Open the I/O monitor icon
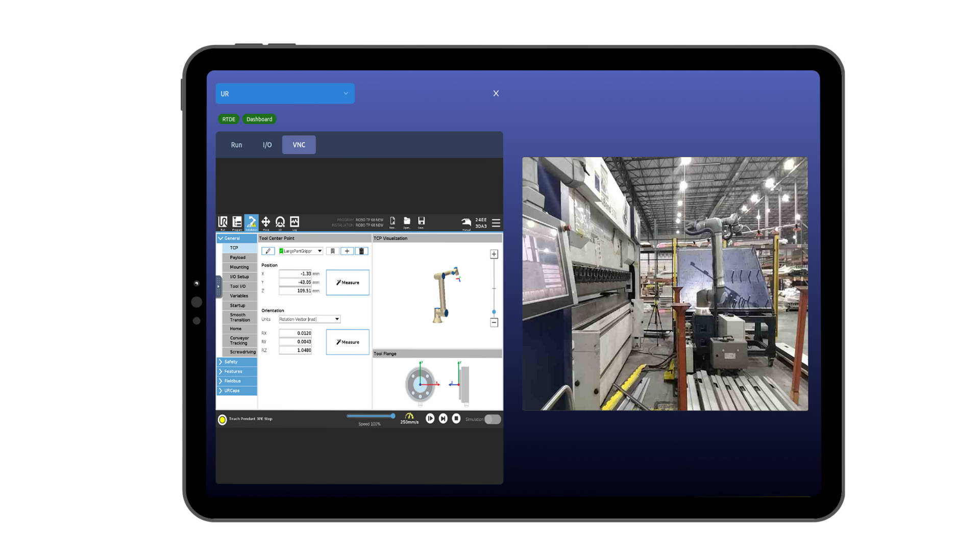The height and width of the screenshot is (551, 980). coord(280,222)
